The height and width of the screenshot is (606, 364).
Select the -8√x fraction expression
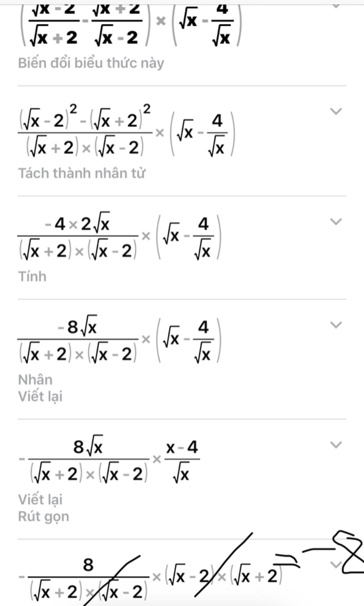tap(78, 339)
